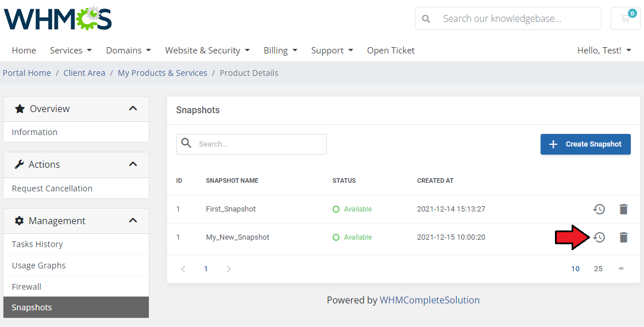The width and height of the screenshot is (644, 327).
Task: Open Information in sidebar
Action: coord(76,132)
